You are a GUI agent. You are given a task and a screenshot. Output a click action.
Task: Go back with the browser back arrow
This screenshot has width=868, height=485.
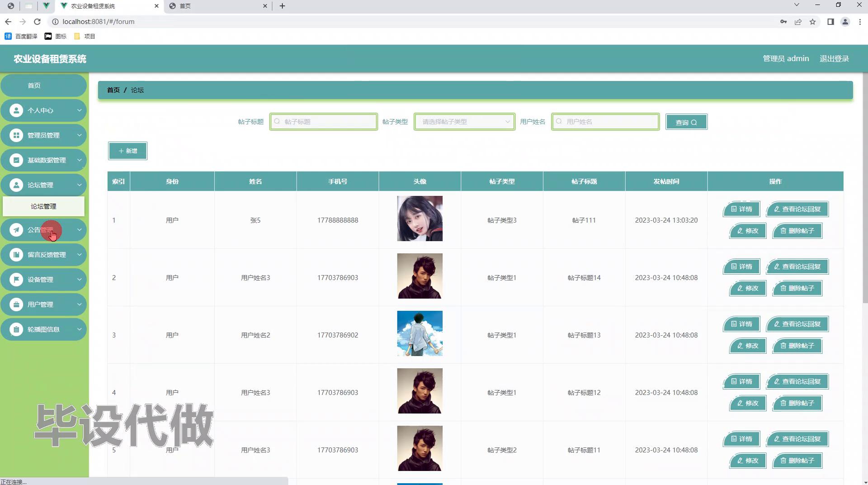8,22
